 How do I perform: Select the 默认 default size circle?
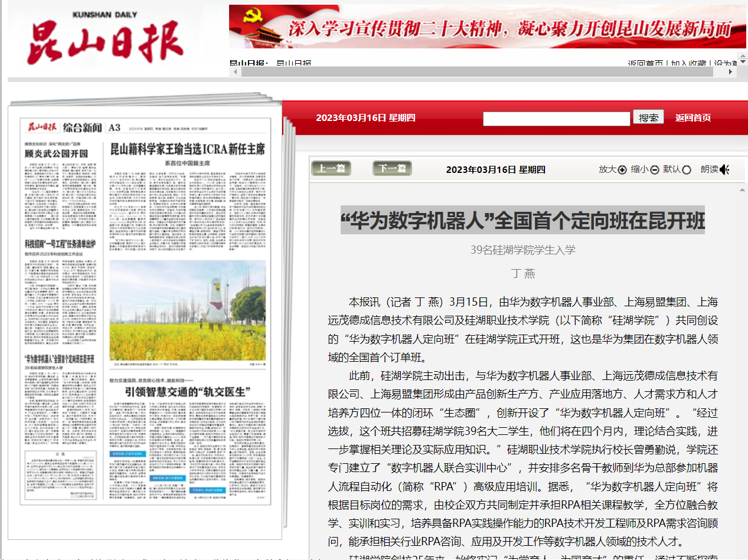686,170
